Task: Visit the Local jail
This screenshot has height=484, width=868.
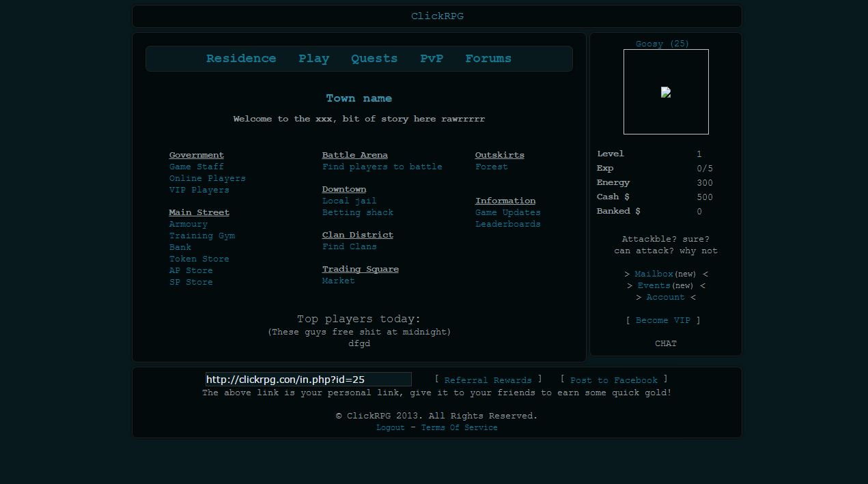Action: click(350, 201)
